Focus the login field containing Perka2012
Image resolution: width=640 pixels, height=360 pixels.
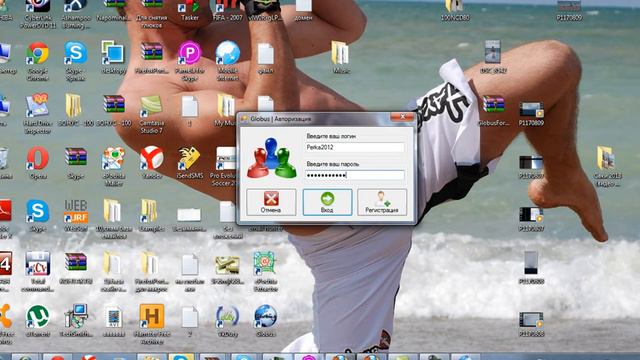click(x=355, y=147)
